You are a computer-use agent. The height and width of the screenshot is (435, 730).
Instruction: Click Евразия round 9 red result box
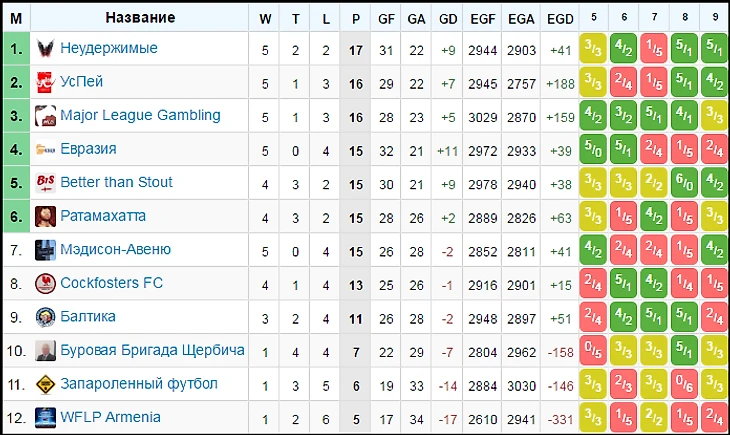pos(714,149)
